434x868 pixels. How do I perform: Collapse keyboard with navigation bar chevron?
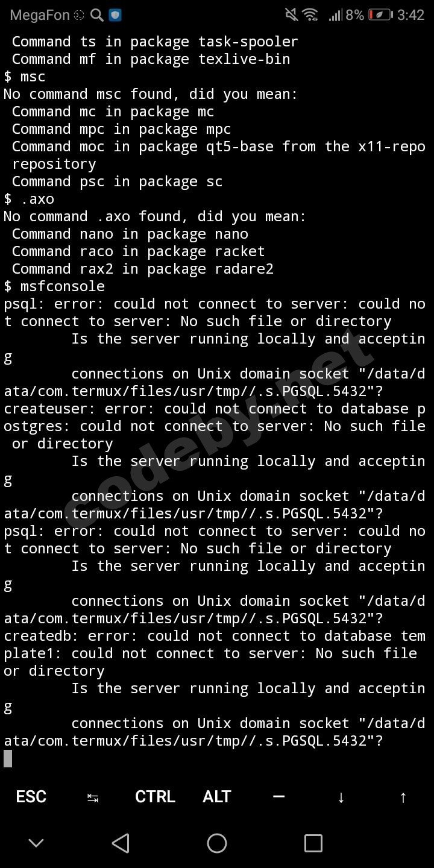click(36, 843)
